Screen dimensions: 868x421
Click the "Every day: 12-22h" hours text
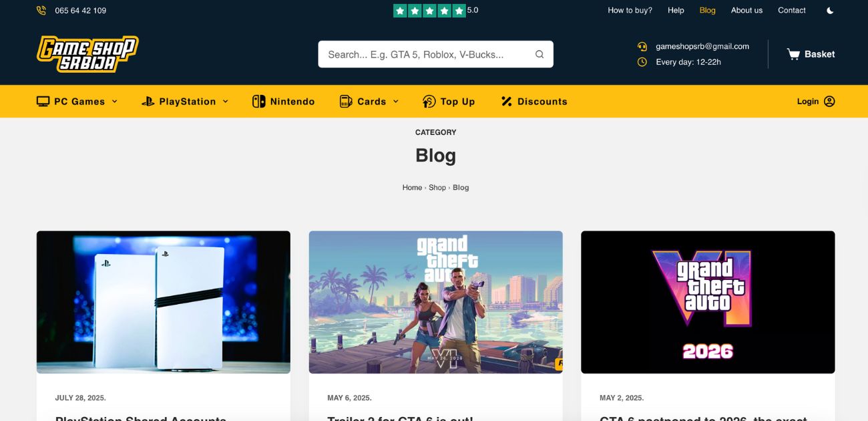point(688,62)
